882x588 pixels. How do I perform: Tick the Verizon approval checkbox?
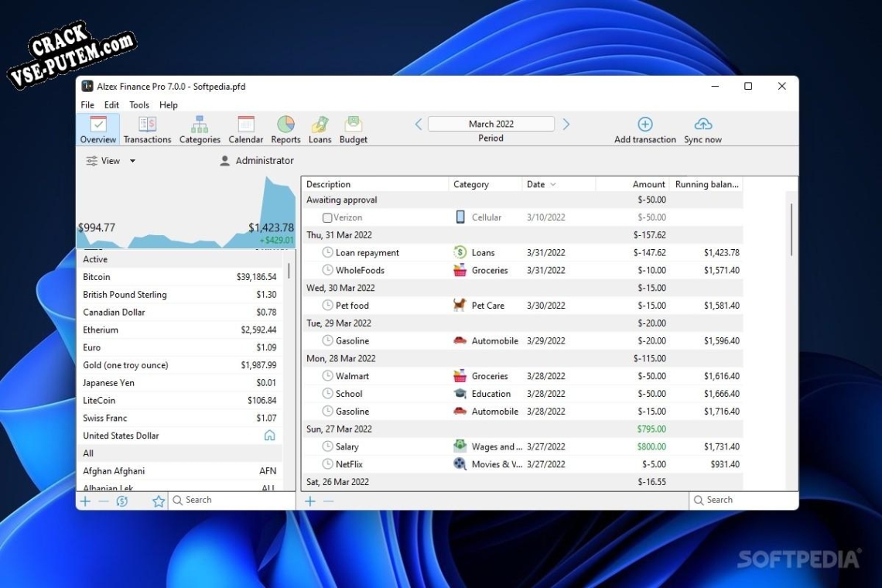point(327,217)
